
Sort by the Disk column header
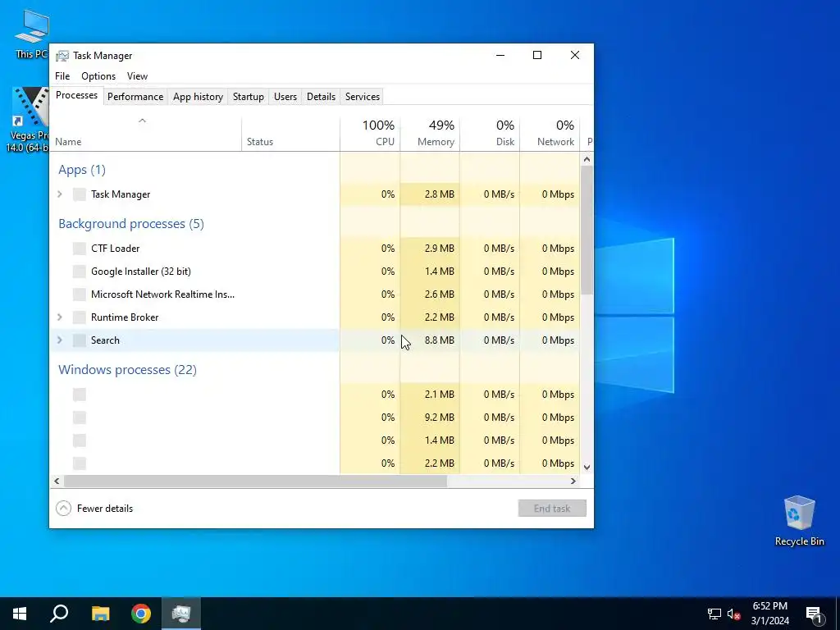click(490, 134)
